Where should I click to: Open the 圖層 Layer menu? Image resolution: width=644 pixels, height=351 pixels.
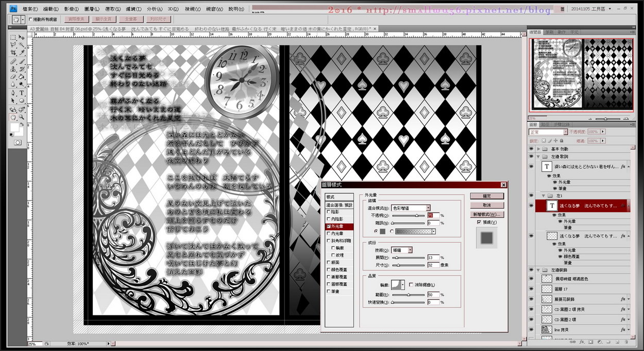pyautogui.click(x=92, y=9)
